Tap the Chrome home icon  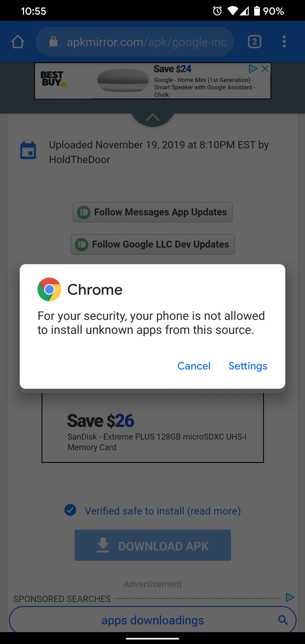point(18,42)
